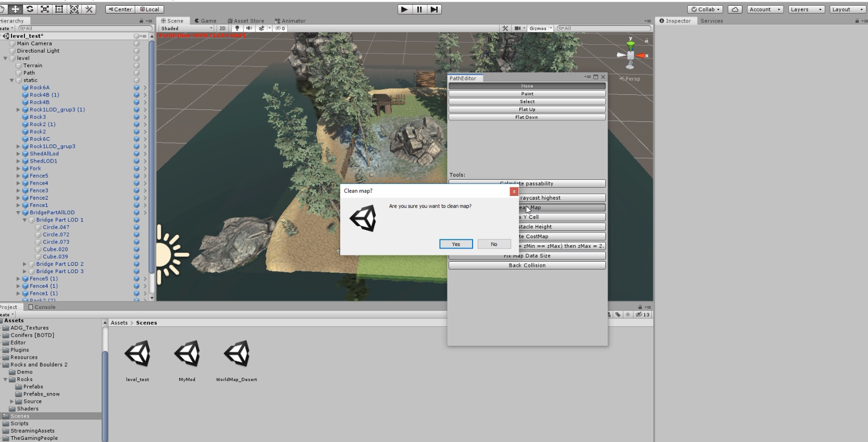
Task: Collapse the static object in Hierarchy
Action: [12, 80]
